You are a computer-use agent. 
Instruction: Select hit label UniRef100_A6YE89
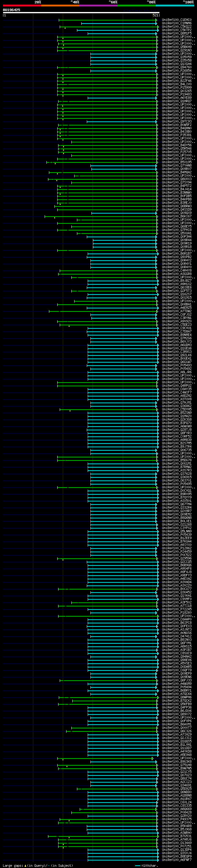pos(177,98)
